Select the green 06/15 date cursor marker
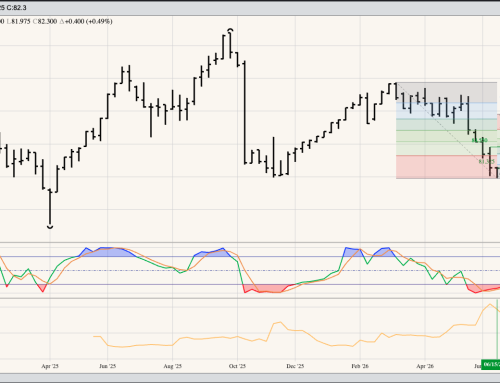The height and width of the screenshot is (383, 500). point(491,364)
